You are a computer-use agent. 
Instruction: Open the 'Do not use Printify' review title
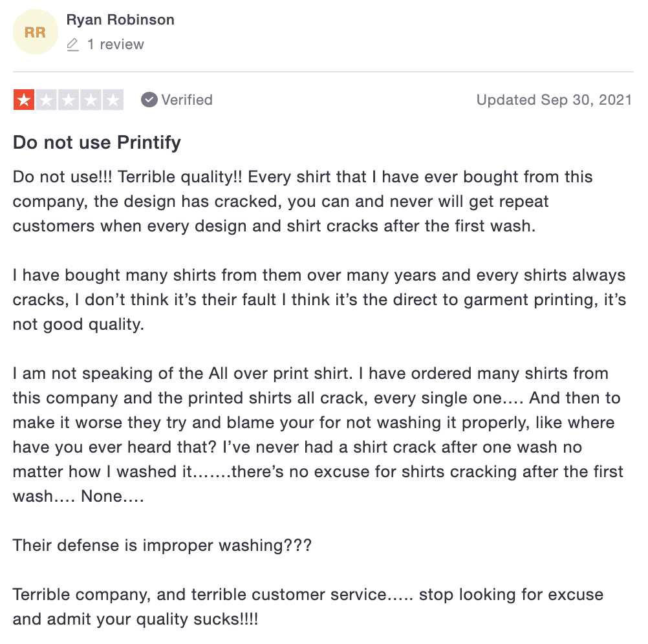tap(97, 142)
